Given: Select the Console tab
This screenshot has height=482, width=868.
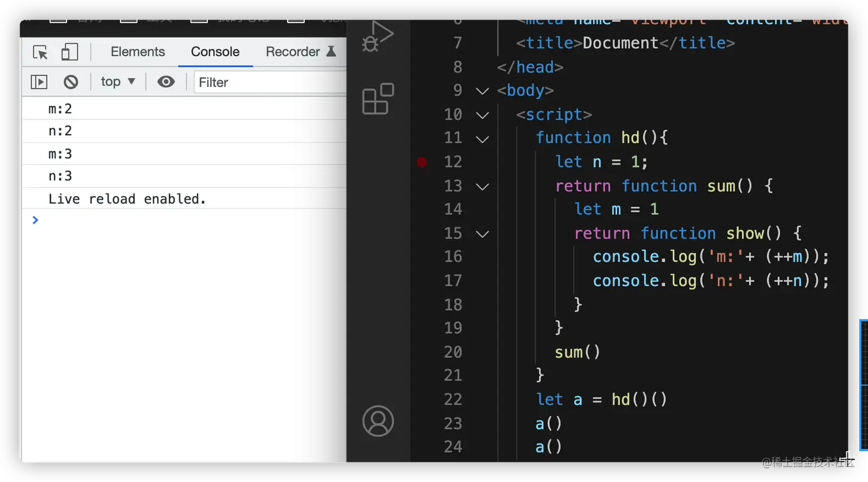Looking at the screenshot, I should (215, 52).
